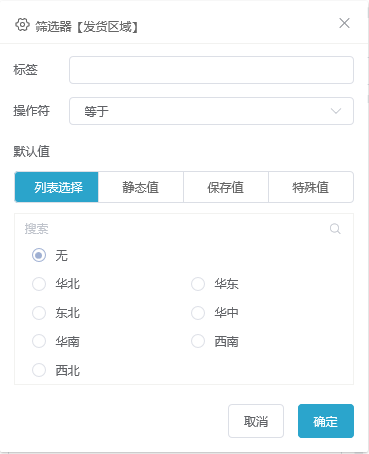Screen dimensions: 369x454
Task: Open the 保存值 tab
Action: coord(226,187)
